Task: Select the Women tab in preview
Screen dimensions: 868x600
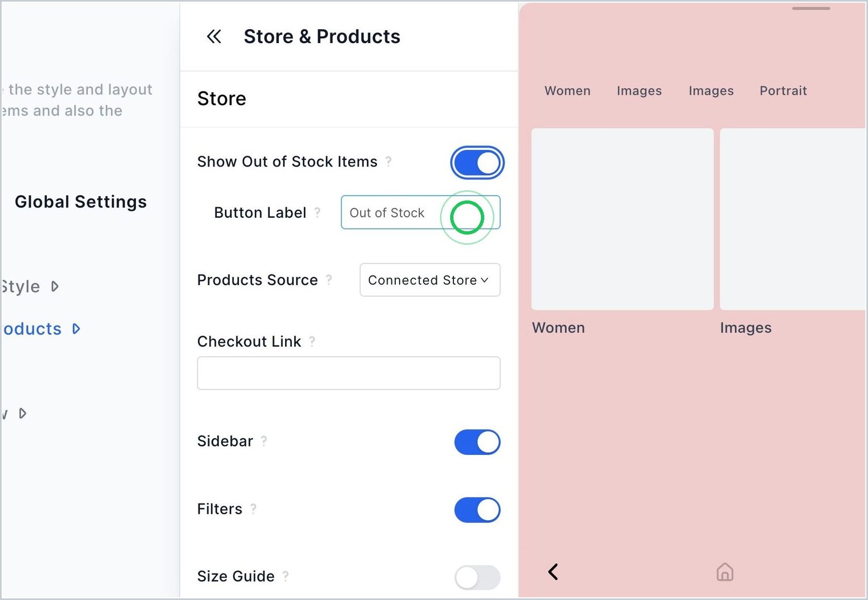Action: [567, 91]
